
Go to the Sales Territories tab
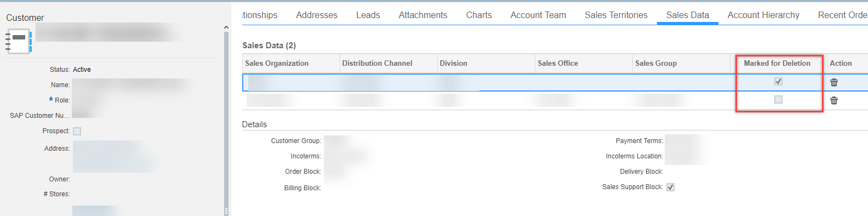pos(616,15)
